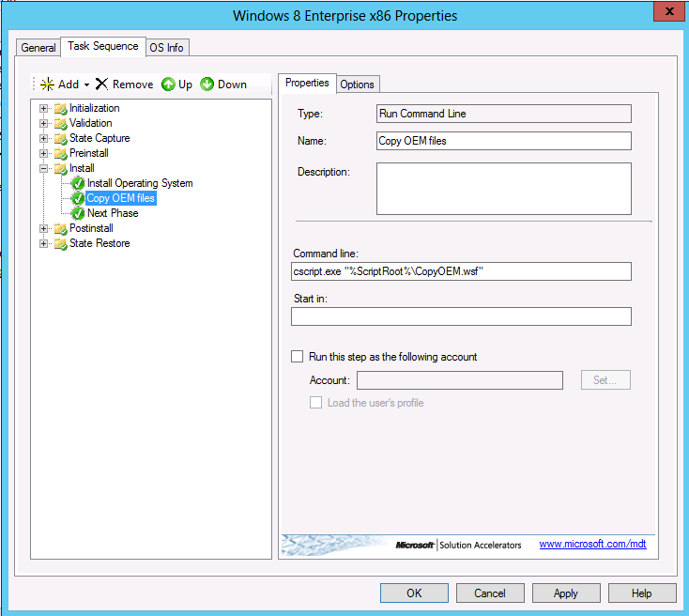
Task: Close the Properties dialog window
Action: 669,11
